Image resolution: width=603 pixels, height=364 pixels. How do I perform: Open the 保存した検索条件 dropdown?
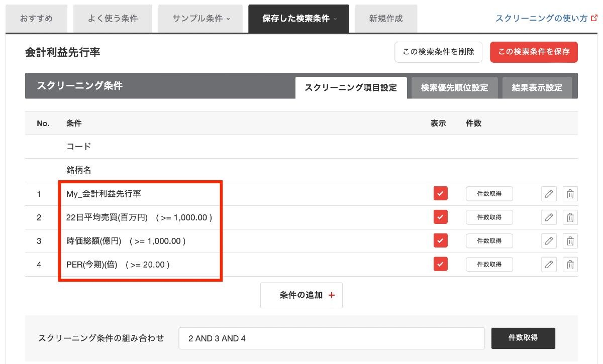(x=298, y=19)
